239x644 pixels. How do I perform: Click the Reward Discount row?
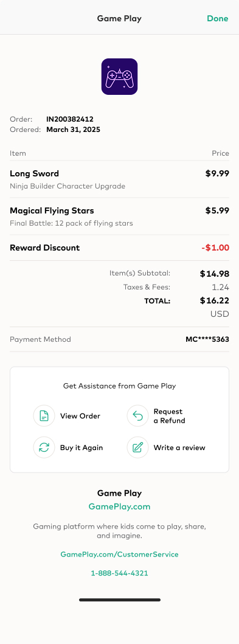[x=119, y=248]
